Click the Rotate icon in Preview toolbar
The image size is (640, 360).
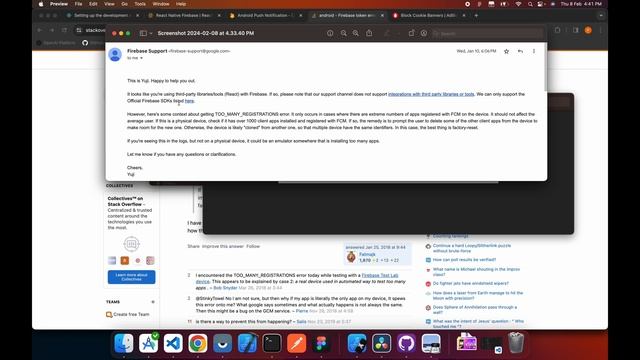[x=411, y=33]
